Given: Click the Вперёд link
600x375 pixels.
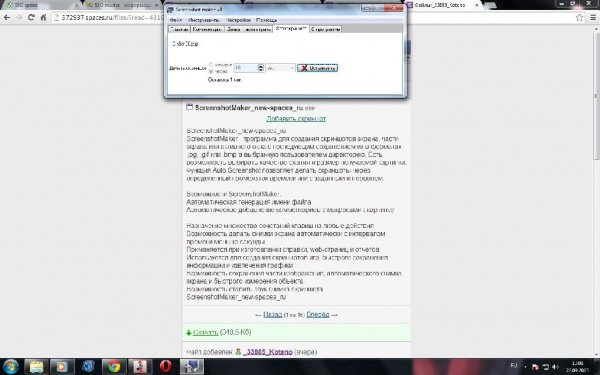Looking at the screenshot, I should 318,315.
